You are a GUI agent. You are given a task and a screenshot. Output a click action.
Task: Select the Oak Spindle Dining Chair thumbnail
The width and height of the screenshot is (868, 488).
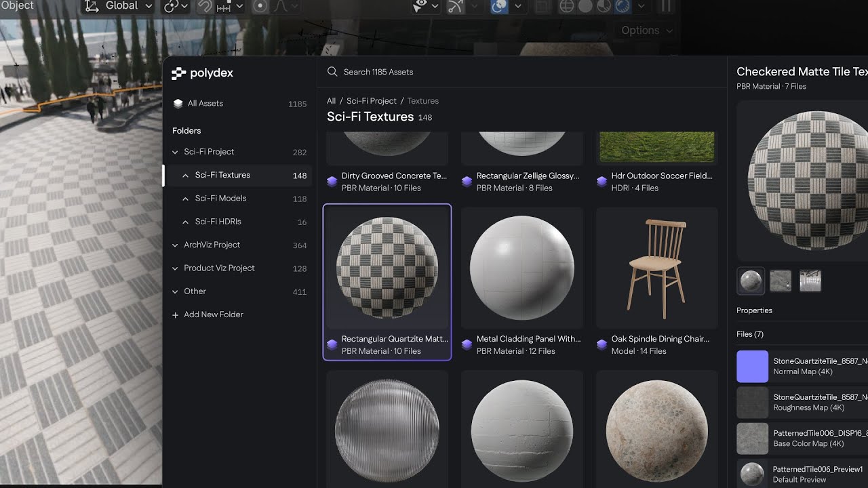pos(656,268)
